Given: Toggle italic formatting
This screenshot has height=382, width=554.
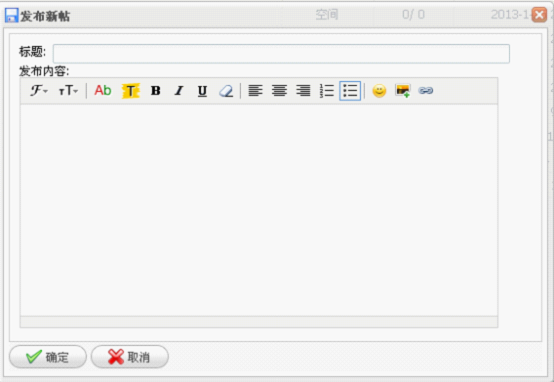Looking at the screenshot, I should [179, 91].
